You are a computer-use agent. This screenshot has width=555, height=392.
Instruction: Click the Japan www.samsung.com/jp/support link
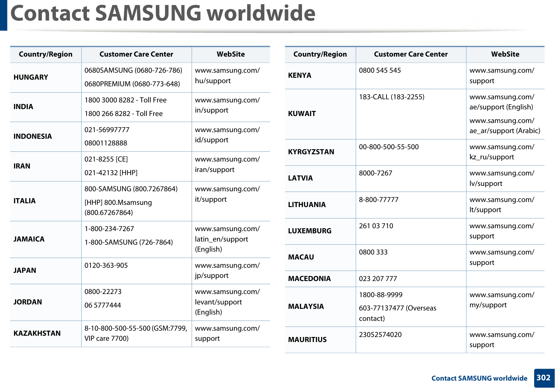pyautogui.click(x=227, y=270)
